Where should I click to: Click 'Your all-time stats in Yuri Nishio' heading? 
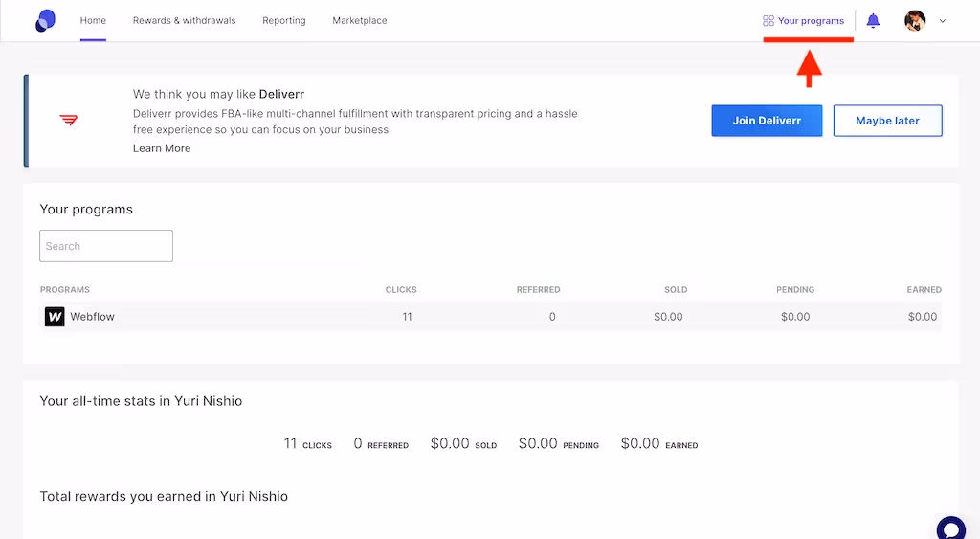(x=141, y=401)
